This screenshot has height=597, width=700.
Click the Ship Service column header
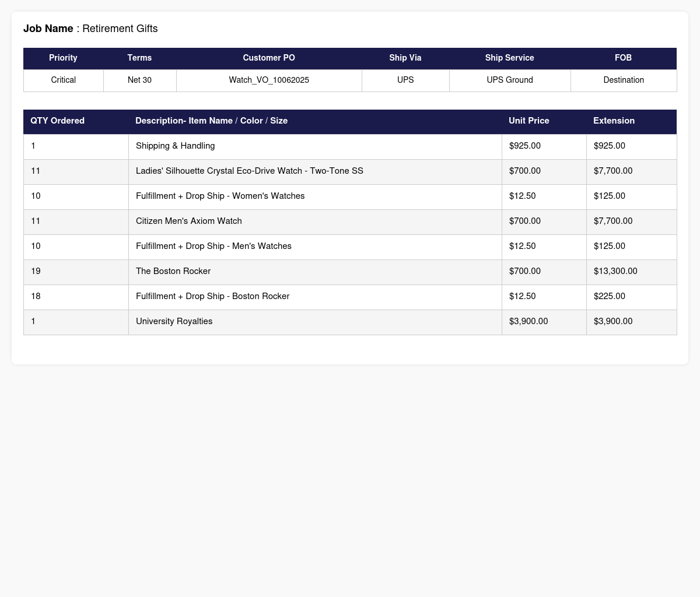click(x=510, y=58)
